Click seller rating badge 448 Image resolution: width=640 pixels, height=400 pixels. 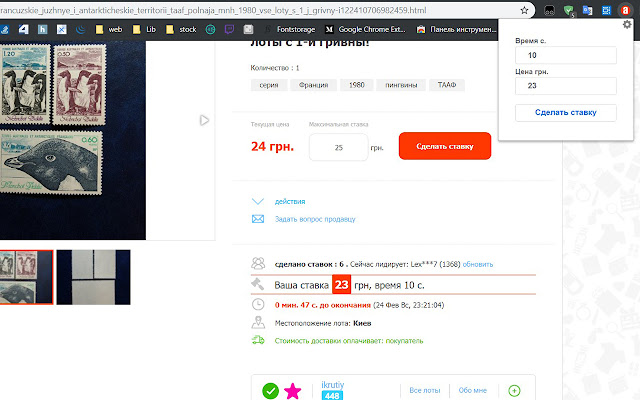coord(332,396)
